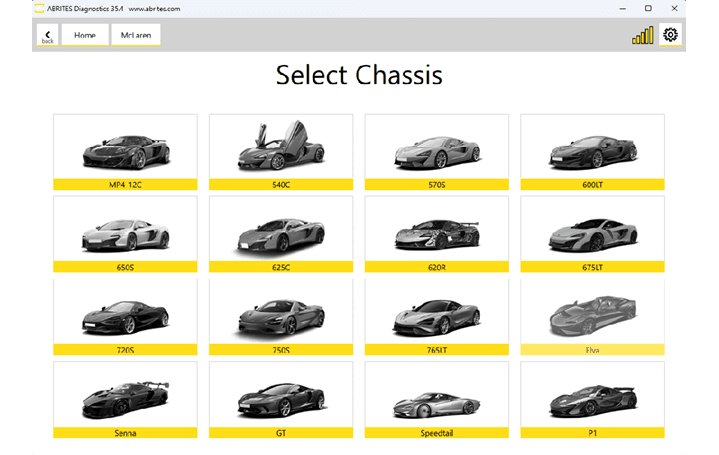Pick the 765LT car image
Viewport: 719px width, 455px height.
[437, 317]
